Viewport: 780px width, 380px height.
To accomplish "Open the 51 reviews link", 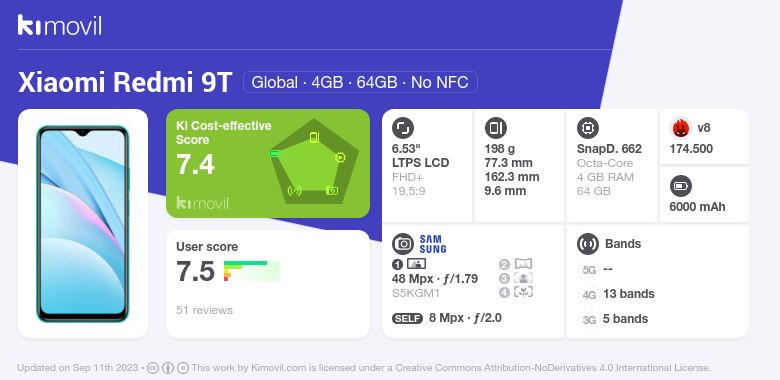I will 204,310.
